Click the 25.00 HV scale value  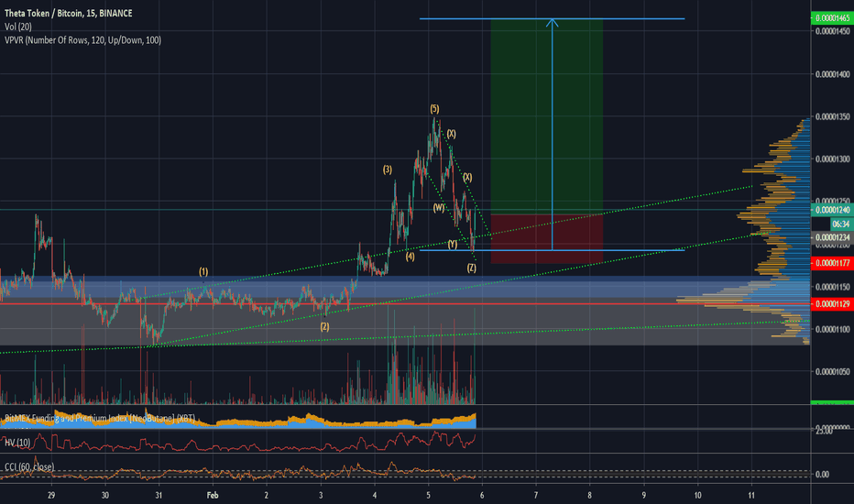click(824, 431)
